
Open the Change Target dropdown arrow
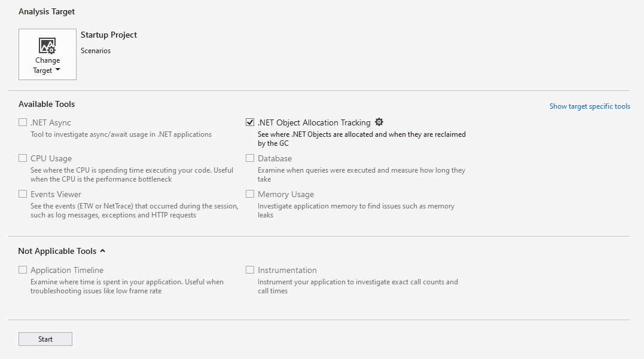(x=57, y=70)
